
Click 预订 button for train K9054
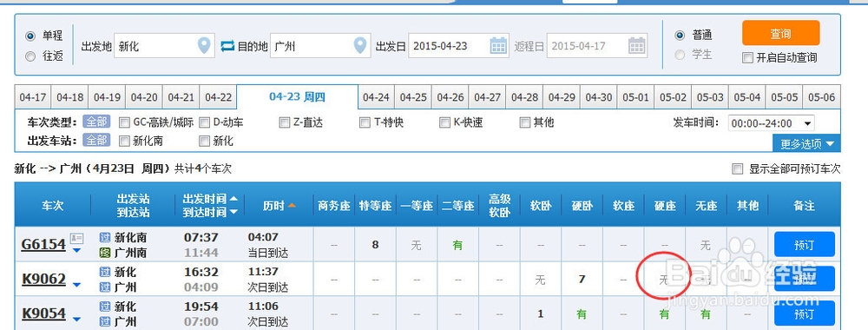pos(804,313)
